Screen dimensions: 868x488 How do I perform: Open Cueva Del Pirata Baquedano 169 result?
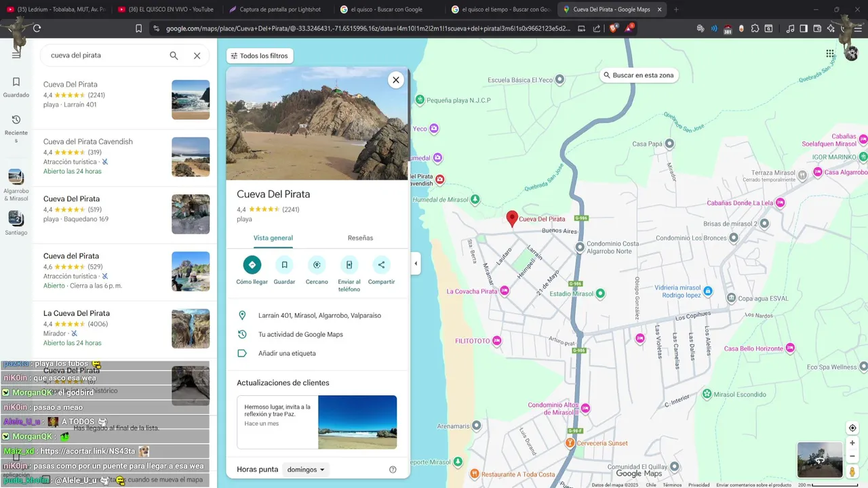(126, 214)
